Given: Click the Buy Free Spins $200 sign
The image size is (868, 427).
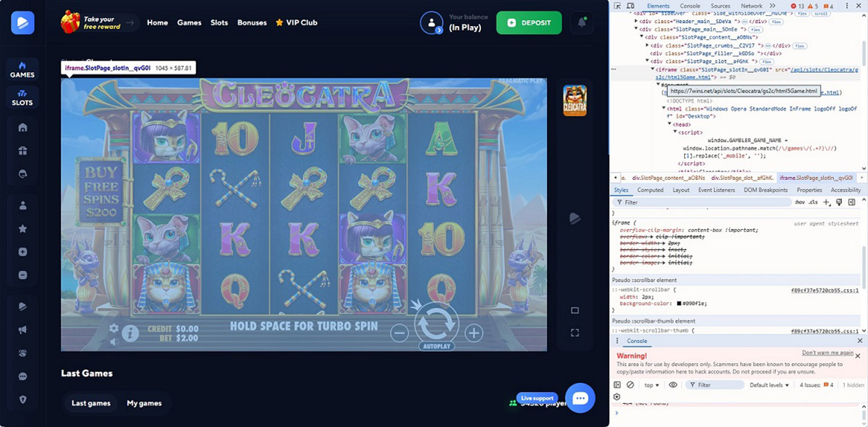Looking at the screenshot, I should point(102,191).
